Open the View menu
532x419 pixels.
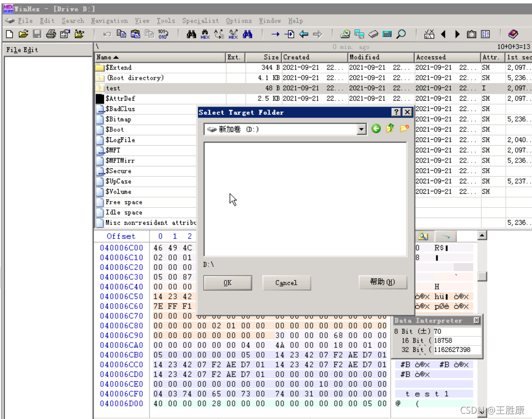[142, 20]
